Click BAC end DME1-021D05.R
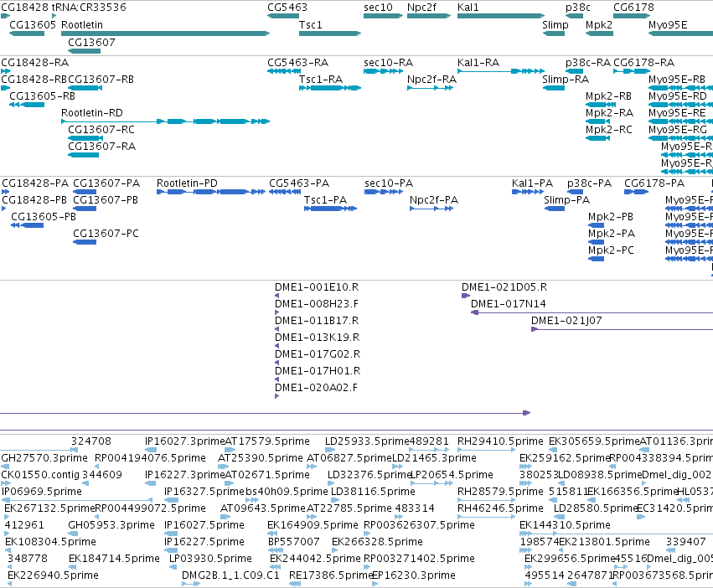This screenshot has height=588, width=713. click(x=466, y=296)
